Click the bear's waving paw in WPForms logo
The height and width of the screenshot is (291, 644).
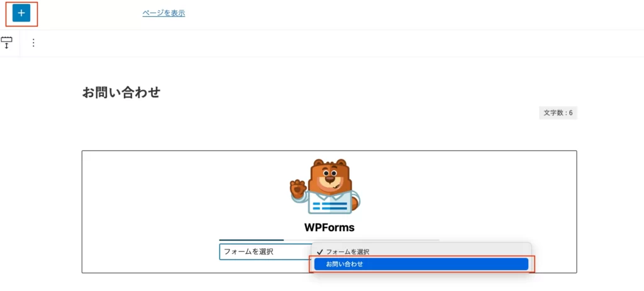297,188
